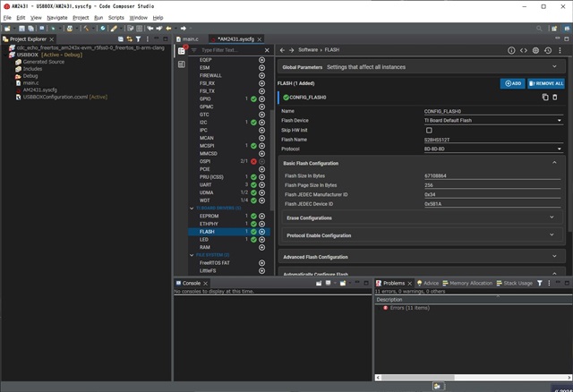Collapse all in Project Explorer
Image resolution: width=573 pixels, height=392 pixels.
tap(121, 39)
